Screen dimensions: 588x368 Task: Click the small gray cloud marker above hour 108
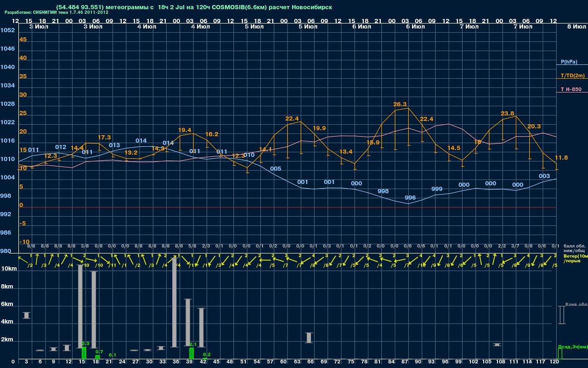[x=497, y=345]
